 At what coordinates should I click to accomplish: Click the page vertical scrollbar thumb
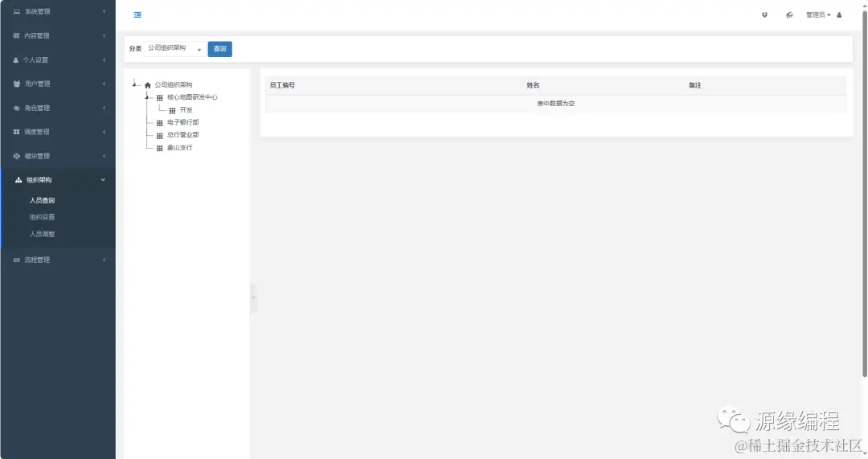pos(865,194)
